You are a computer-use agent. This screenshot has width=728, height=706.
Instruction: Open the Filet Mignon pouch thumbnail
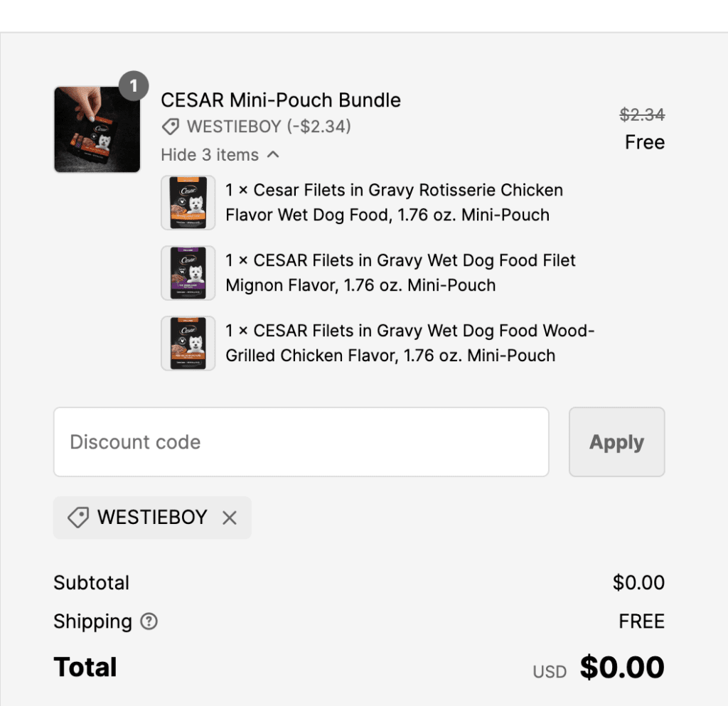188,273
